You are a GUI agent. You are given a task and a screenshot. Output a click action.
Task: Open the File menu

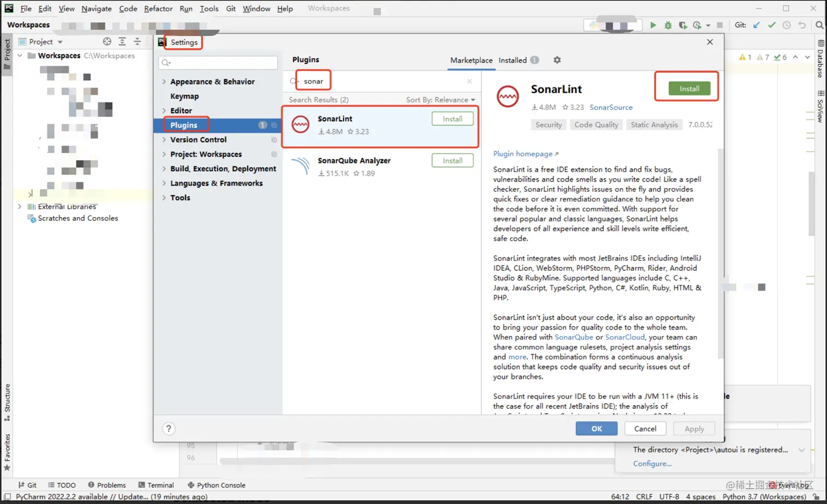(26, 9)
